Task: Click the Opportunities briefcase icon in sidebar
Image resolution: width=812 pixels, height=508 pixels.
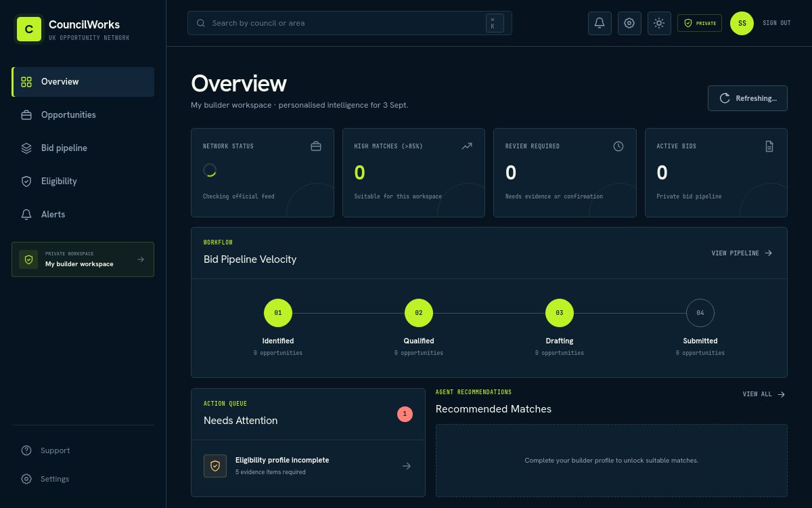Action: (26, 115)
